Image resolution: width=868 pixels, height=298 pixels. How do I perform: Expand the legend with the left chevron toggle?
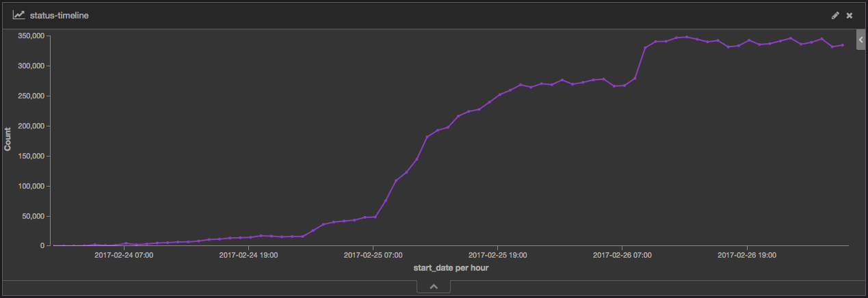pos(861,40)
